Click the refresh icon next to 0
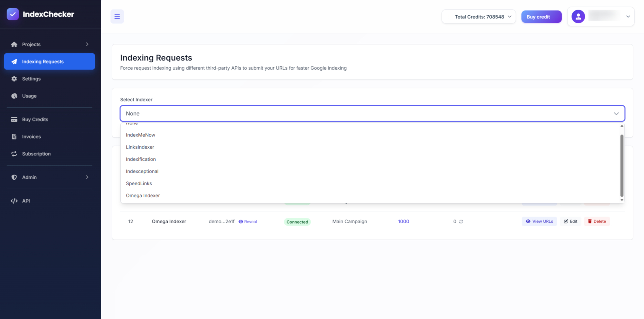 [461, 222]
